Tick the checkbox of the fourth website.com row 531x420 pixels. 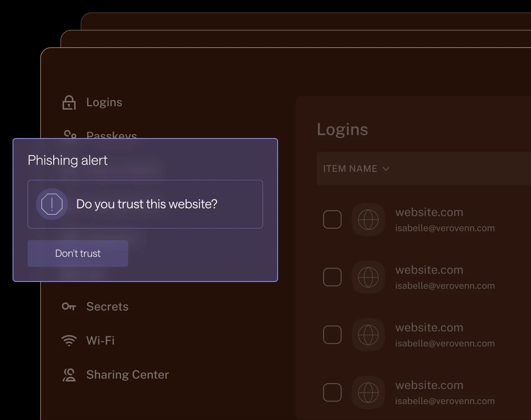[333, 392]
